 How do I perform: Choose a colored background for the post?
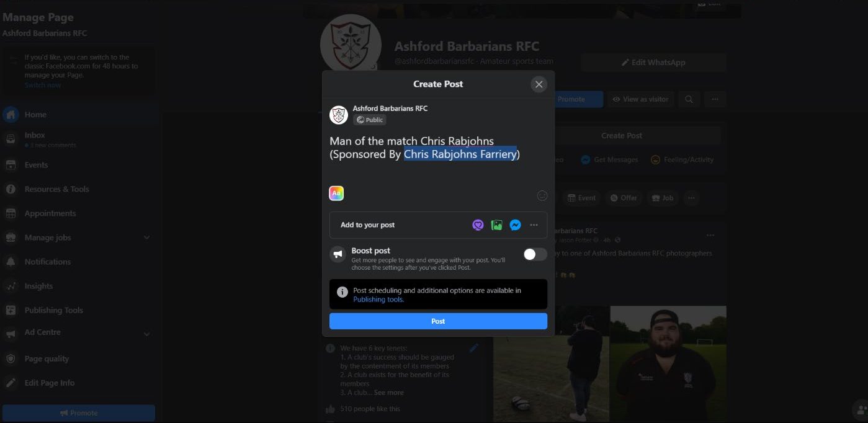click(x=336, y=194)
